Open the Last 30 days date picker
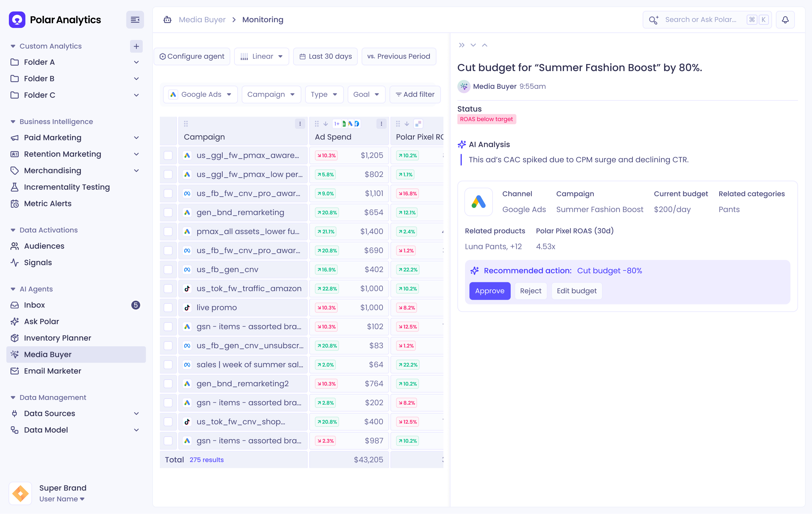The width and height of the screenshot is (812, 514). [x=325, y=56]
